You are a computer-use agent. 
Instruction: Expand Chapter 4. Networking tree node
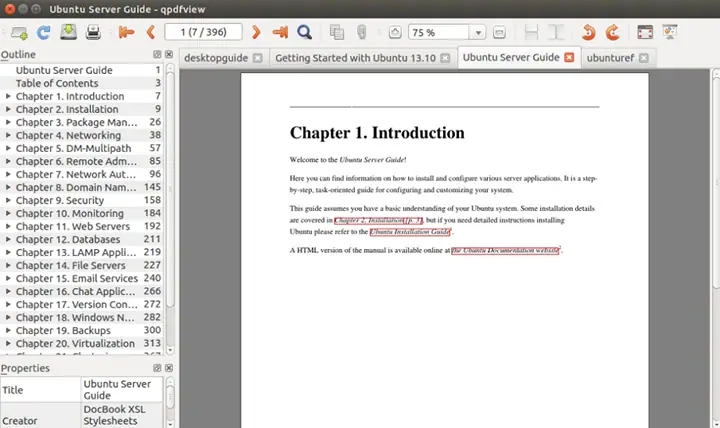click(8, 135)
